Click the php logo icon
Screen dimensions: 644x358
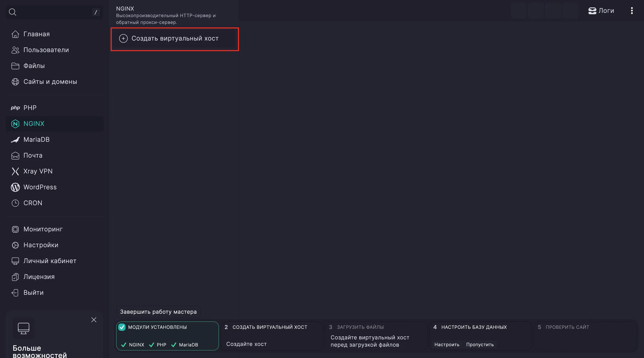click(15, 108)
